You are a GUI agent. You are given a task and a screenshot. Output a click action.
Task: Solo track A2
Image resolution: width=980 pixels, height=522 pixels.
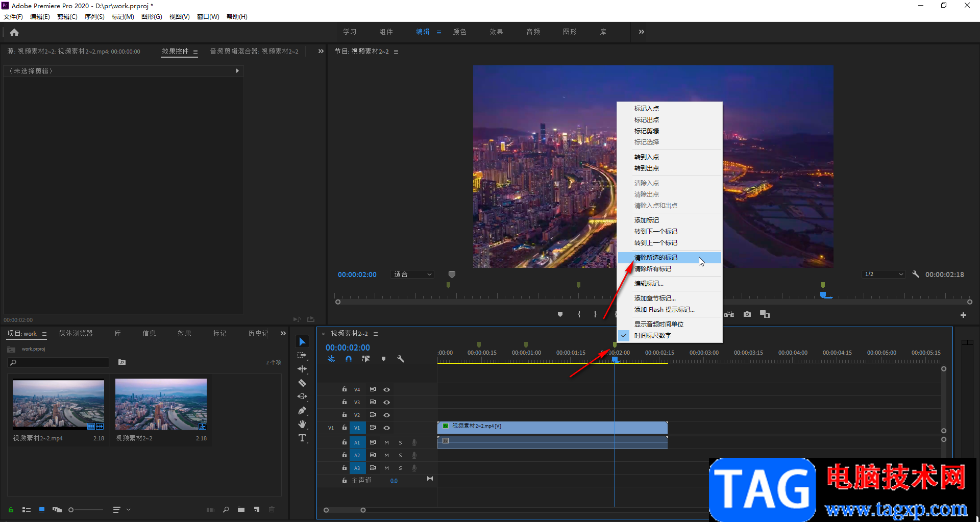[400, 455]
